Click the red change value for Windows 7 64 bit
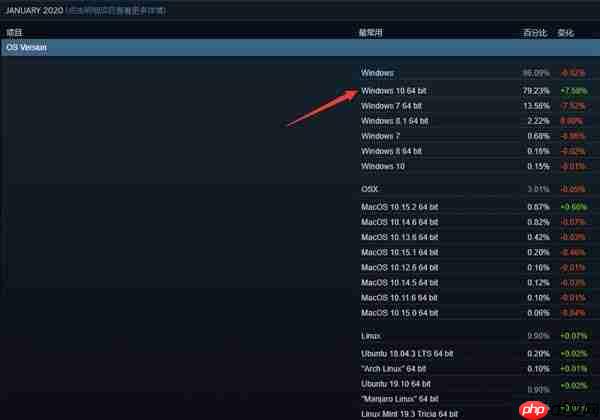This screenshot has width=600, height=420. (573, 106)
